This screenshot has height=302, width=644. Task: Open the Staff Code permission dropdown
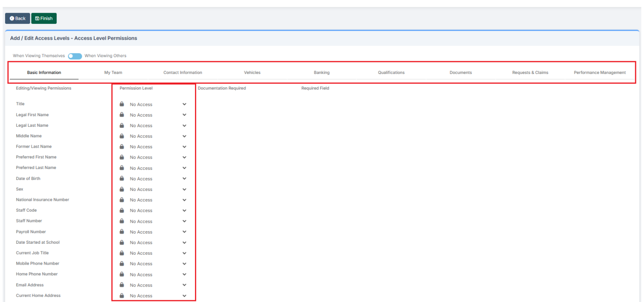point(184,210)
